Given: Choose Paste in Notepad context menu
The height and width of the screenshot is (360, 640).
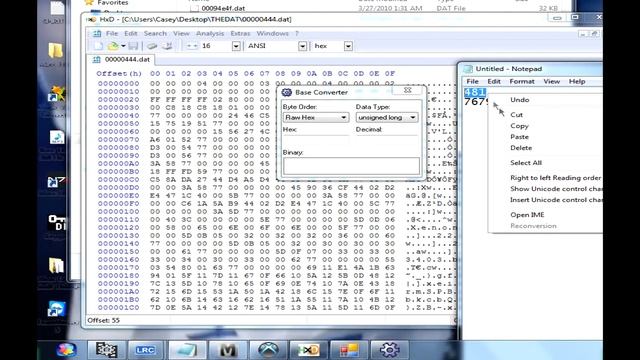Looking at the screenshot, I should 519,137.
